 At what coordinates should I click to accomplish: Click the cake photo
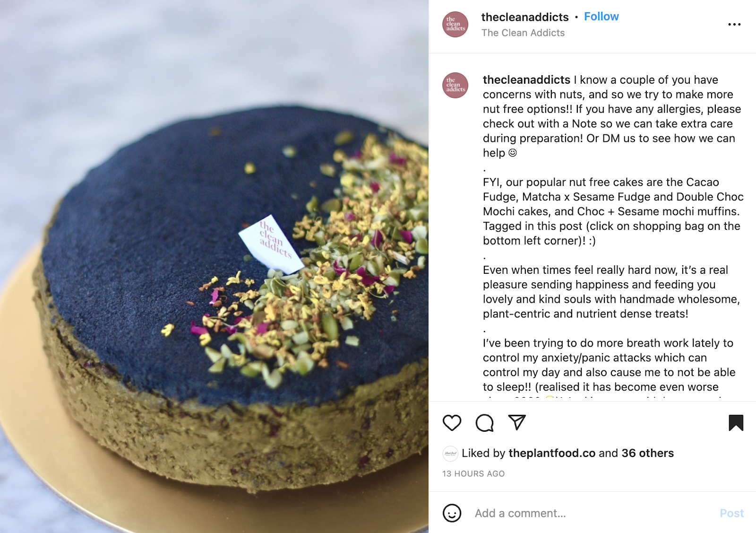click(x=214, y=266)
